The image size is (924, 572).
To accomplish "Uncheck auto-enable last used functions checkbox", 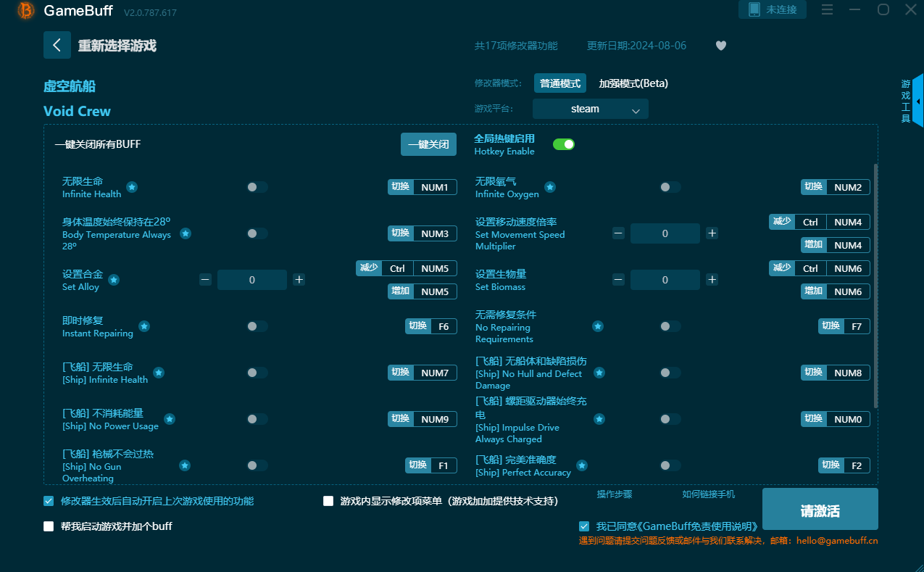I will [x=49, y=501].
